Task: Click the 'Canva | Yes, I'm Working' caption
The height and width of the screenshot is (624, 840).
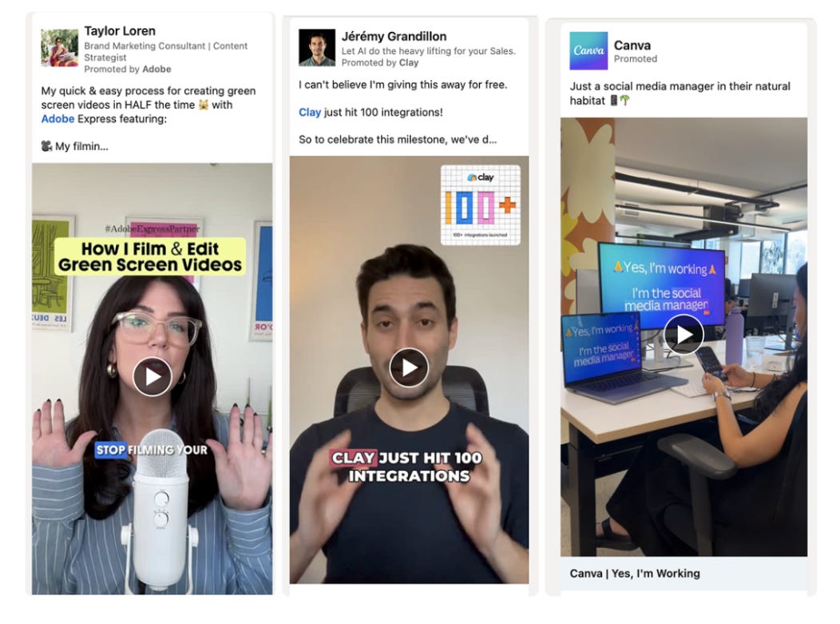Action: point(635,573)
